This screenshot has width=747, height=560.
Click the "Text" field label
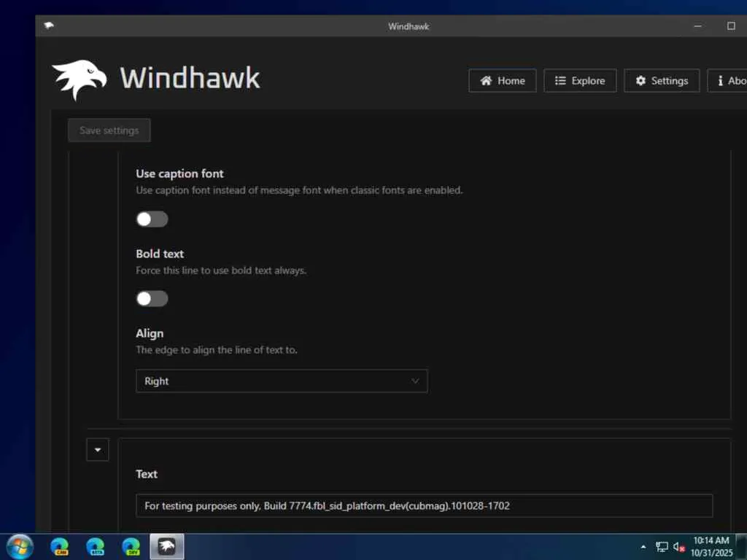click(x=146, y=474)
